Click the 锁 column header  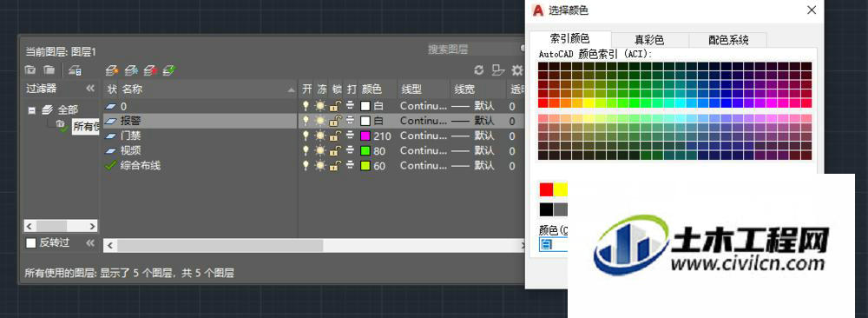pos(337,89)
